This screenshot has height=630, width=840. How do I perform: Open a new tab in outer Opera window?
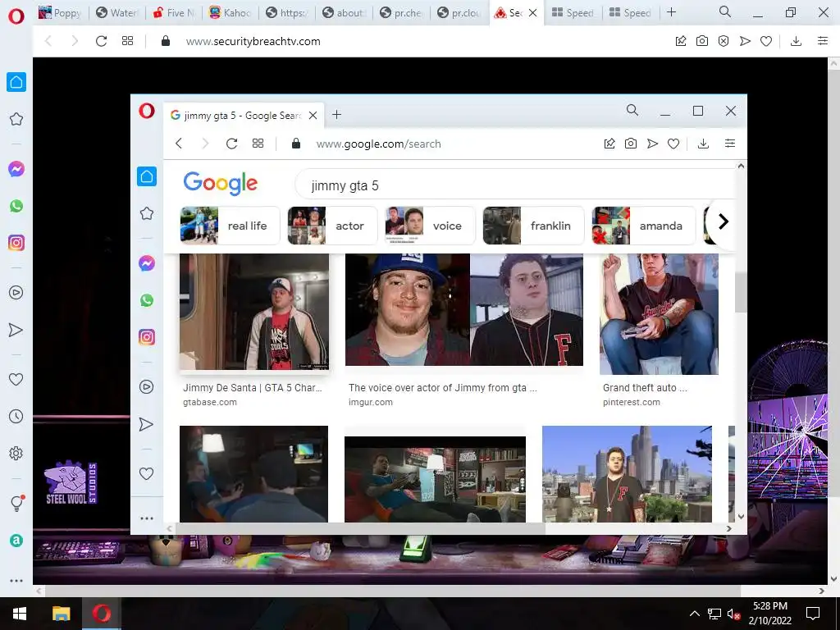(671, 11)
